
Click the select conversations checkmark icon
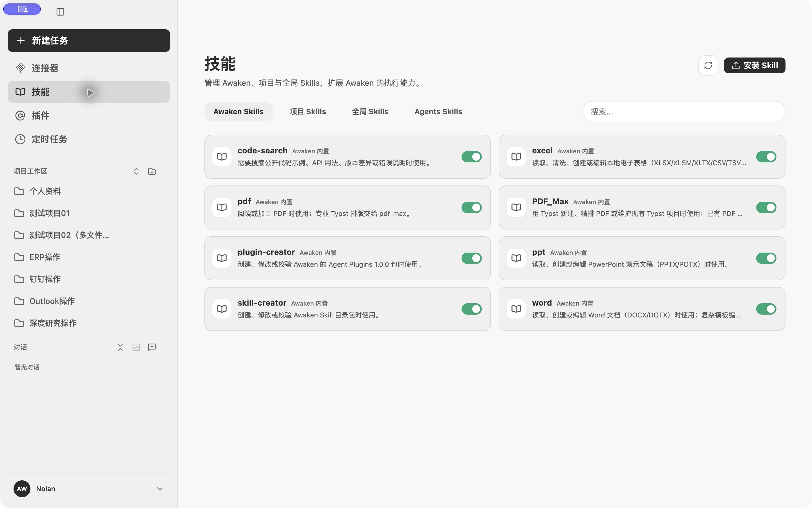coord(136,347)
